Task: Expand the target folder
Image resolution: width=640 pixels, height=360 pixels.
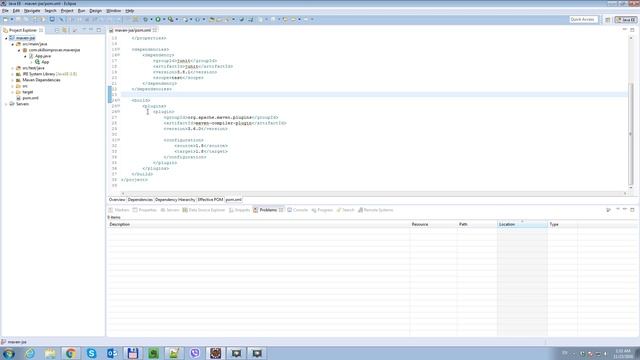Action: coord(12,92)
